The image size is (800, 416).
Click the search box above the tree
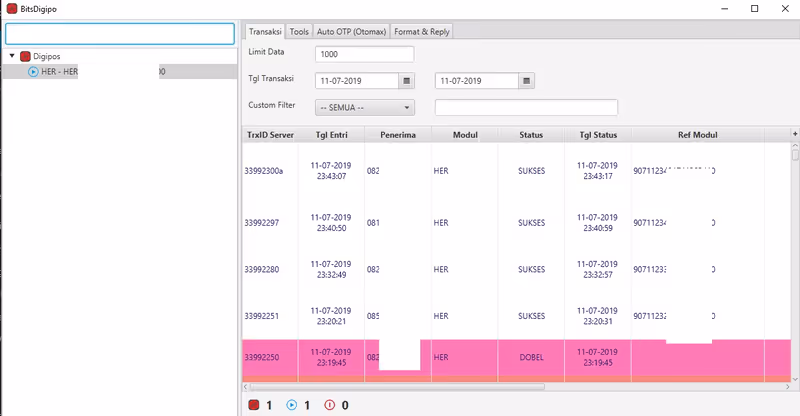point(118,33)
